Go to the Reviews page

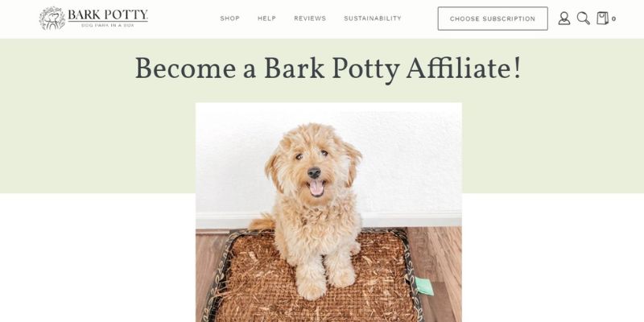310,19
